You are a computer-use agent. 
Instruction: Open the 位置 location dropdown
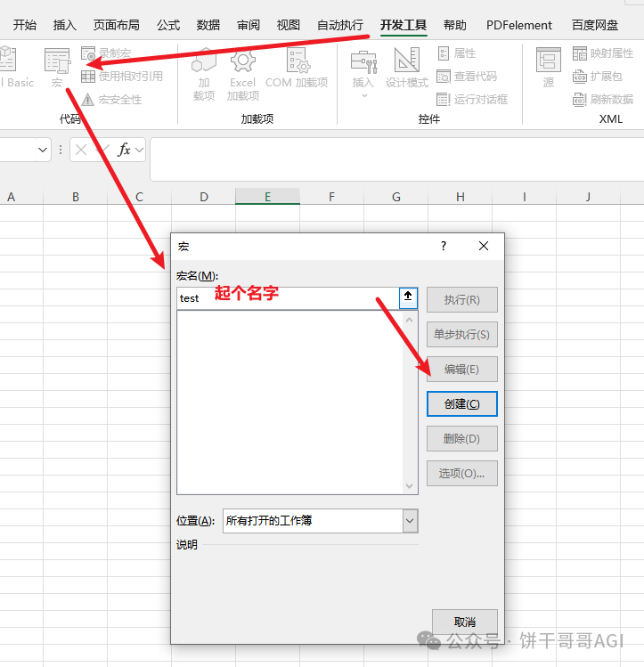click(321, 521)
